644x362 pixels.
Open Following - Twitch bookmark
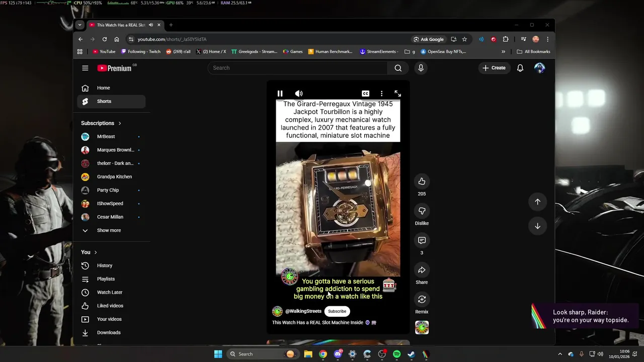[x=140, y=51]
